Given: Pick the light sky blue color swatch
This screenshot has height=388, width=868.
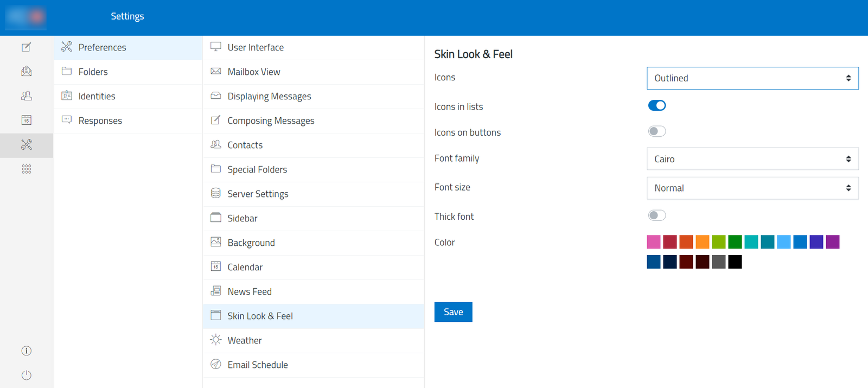Looking at the screenshot, I should tap(784, 242).
